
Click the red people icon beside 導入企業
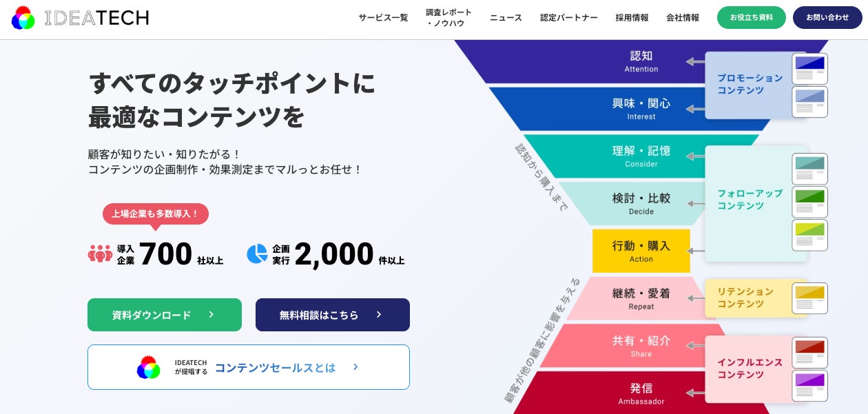(100, 253)
